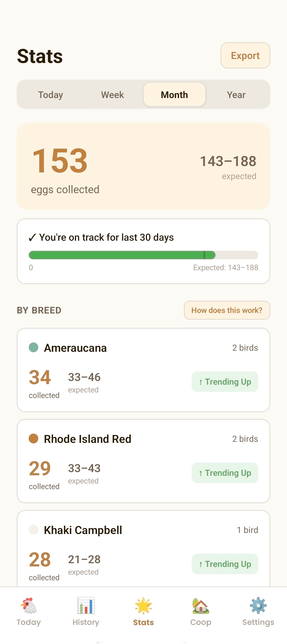Tap the Stats star icon

(143, 606)
